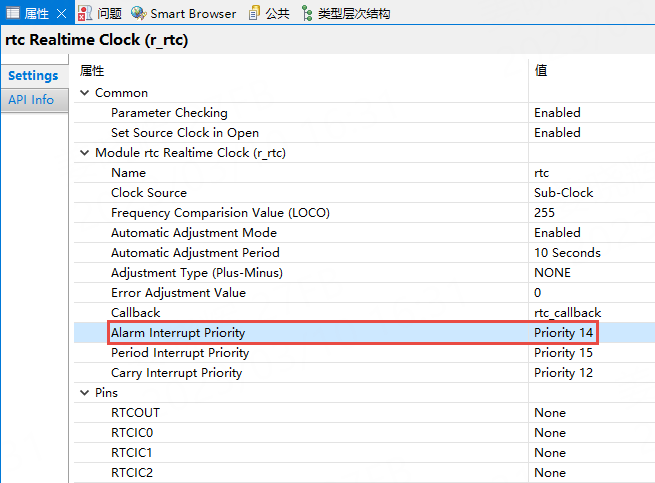The height and width of the screenshot is (483, 655).
Task: Click the 类型层次结构 hierarchy icon
Action: 307,13
